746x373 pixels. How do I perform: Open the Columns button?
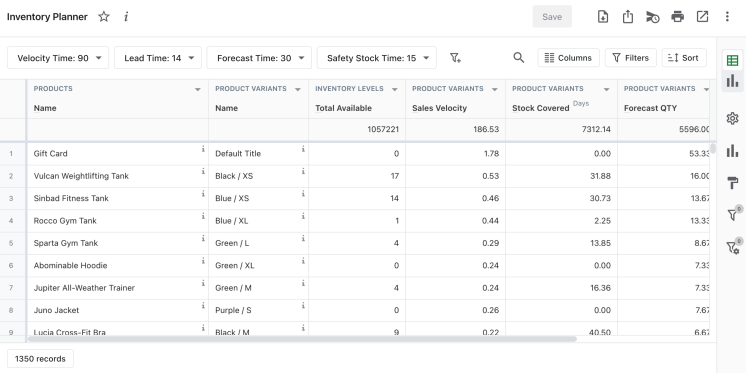coord(569,58)
